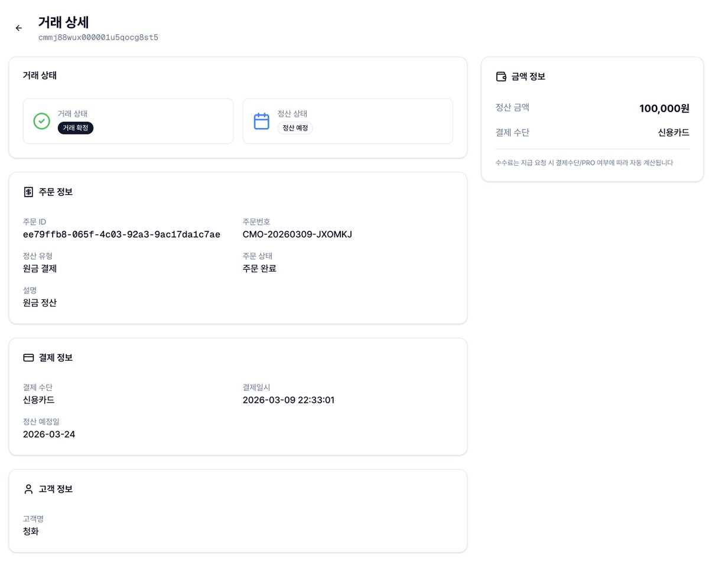
Task: Click 신용카드 in the 결제 정보 card
Action: coord(39,400)
